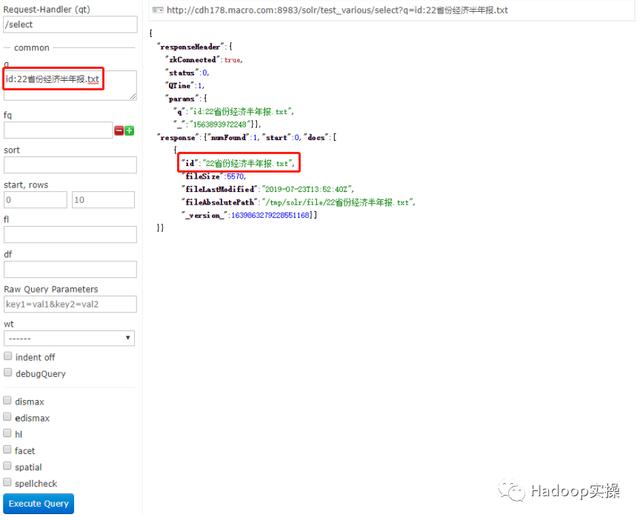Focus the fl field list input
The height and width of the screenshot is (520, 640).
[70, 235]
